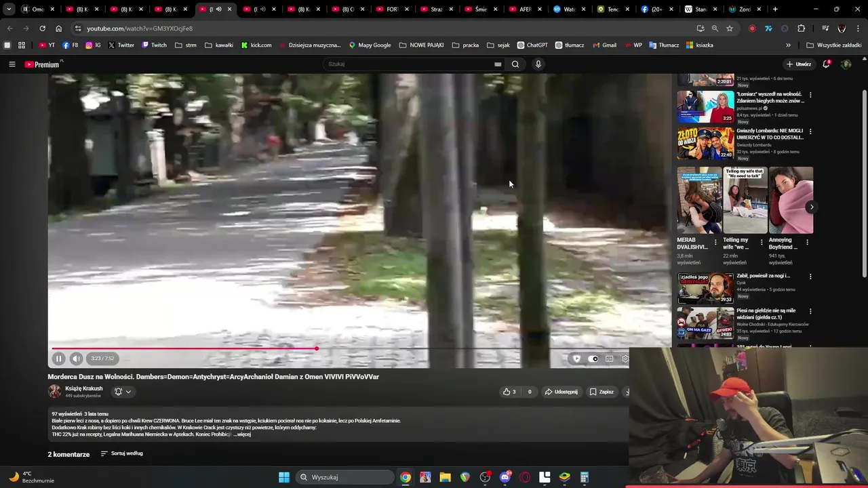Open Gwiazdy Lombardu recommended video thumbnail
868x488 pixels.
tap(705, 144)
